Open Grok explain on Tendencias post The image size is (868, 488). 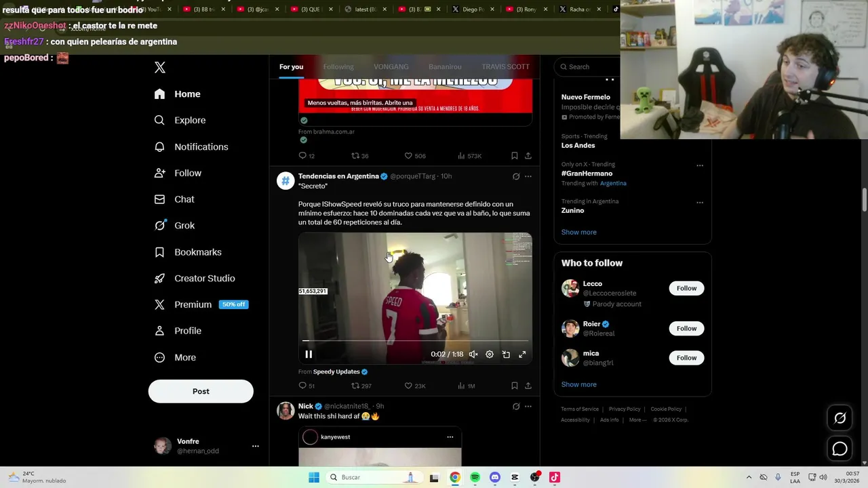point(516,176)
